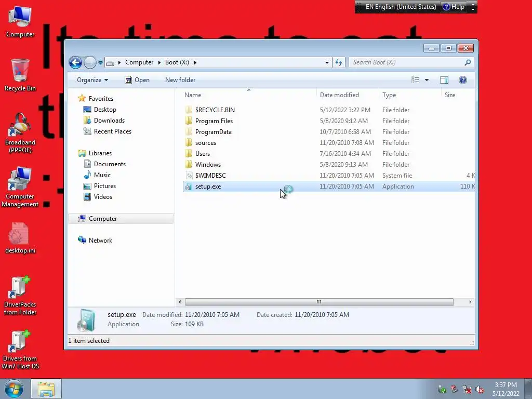Select the Users folder
Image resolution: width=532 pixels, height=399 pixels.
(x=203, y=154)
